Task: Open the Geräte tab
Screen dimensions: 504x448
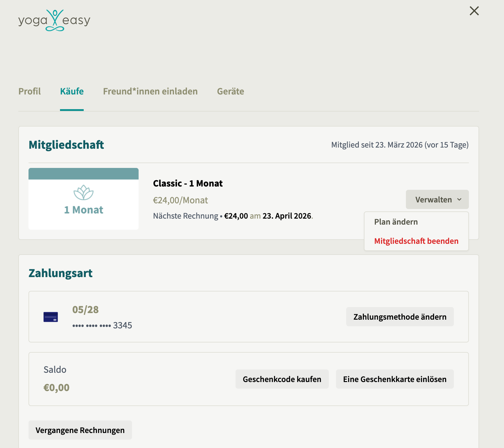Action: (230, 91)
